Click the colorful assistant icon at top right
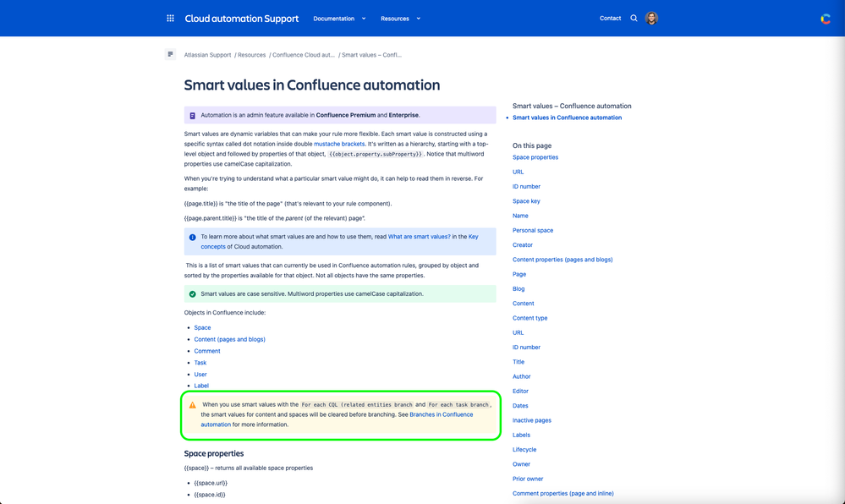This screenshot has width=845, height=504. pos(825,19)
